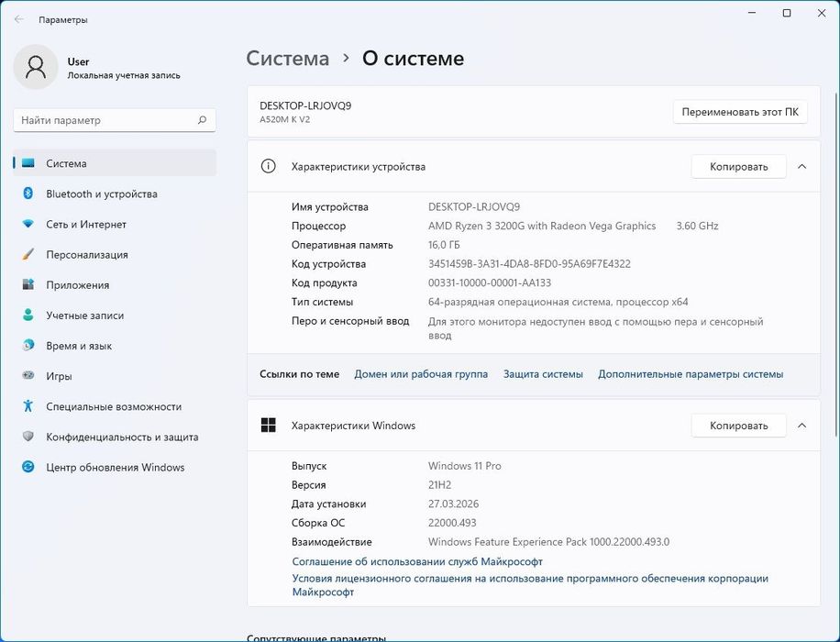Screen dimensions: 840x642
Task: Select install date 27.03.2026
Action: tap(453, 504)
